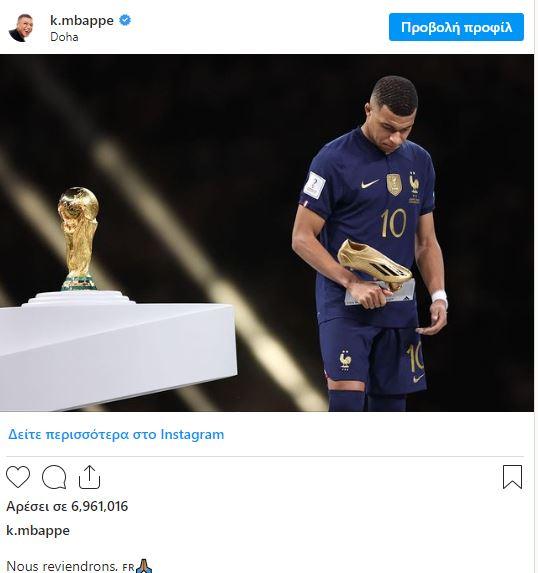Save the post with the bookmark icon

tap(512, 477)
